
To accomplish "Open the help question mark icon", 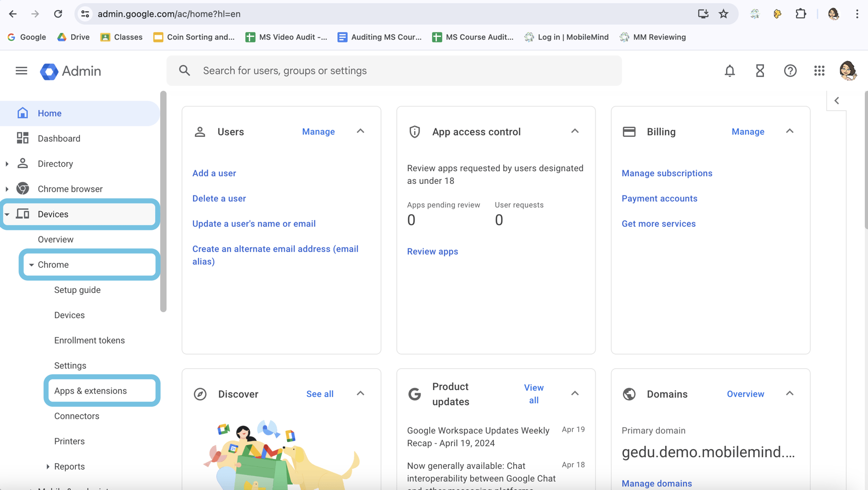I will 790,71.
